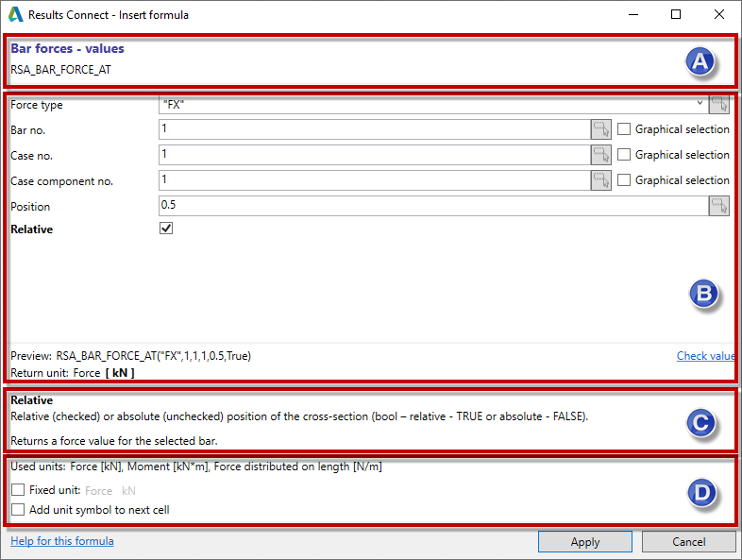Click the RSA_BAR_FORCE_AT function name text
This screenshot has height=560, width=742.
click(60, 70)
